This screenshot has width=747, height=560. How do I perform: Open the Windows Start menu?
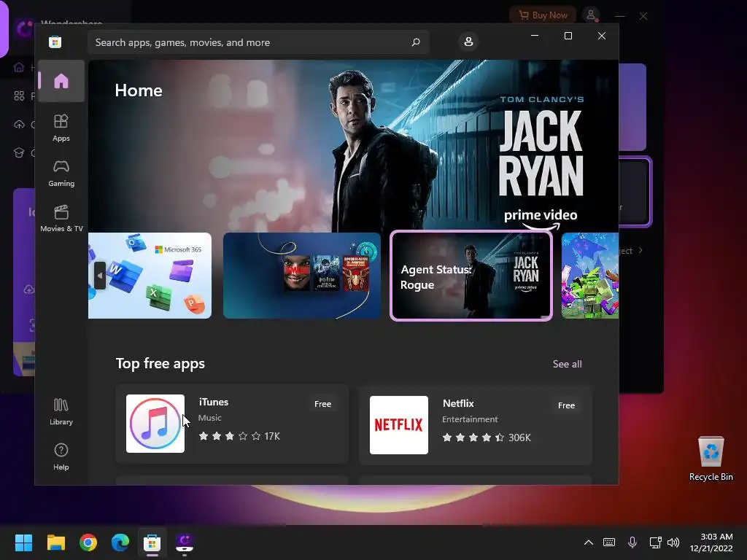point(23,542)
